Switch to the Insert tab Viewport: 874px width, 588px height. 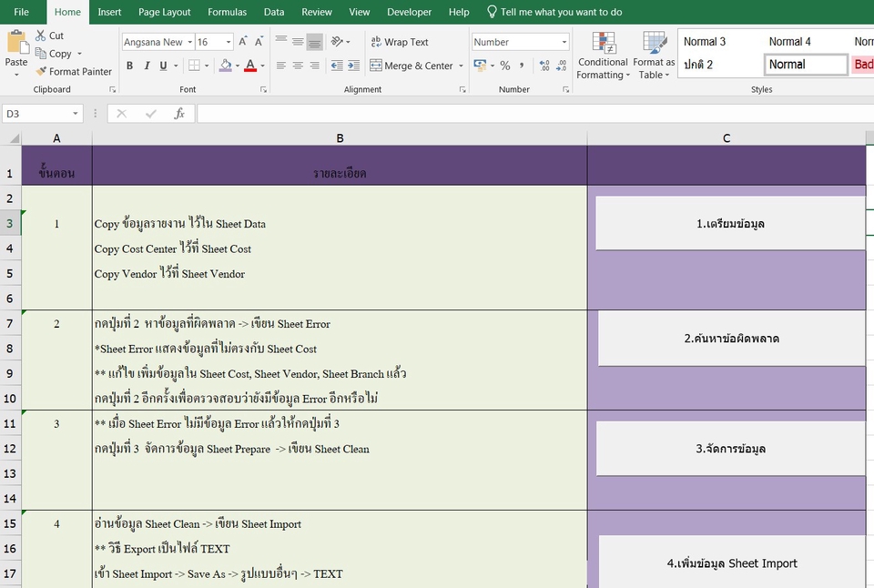[109, 12]
